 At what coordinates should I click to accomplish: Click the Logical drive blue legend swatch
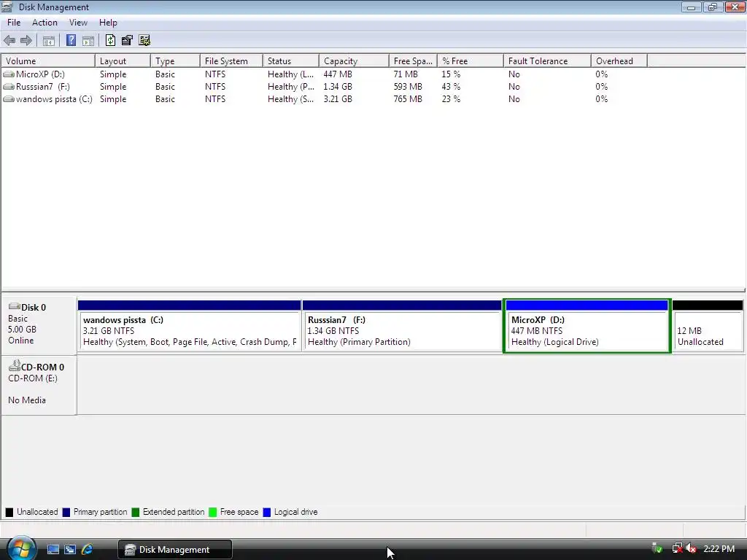pyautogui.click(x=267, y=513)
